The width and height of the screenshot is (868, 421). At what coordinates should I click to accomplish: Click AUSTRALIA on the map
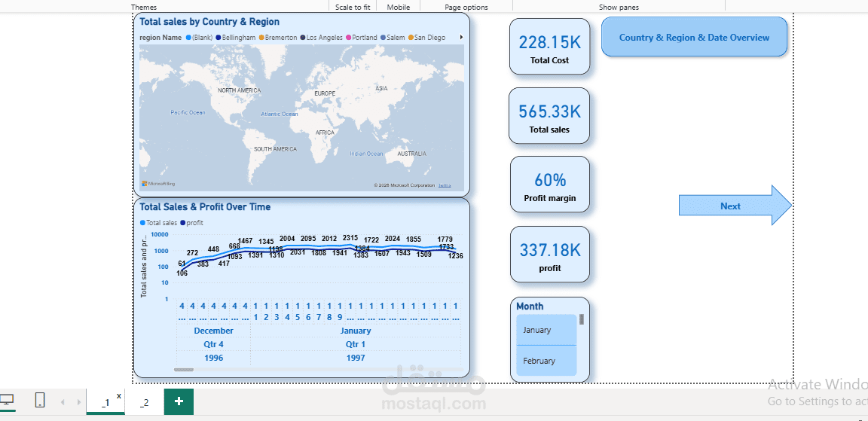(x=412, y=154)
